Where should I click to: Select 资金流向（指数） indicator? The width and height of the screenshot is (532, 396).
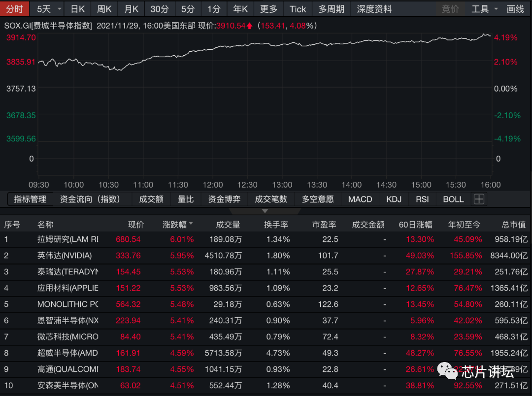[90, 199]
